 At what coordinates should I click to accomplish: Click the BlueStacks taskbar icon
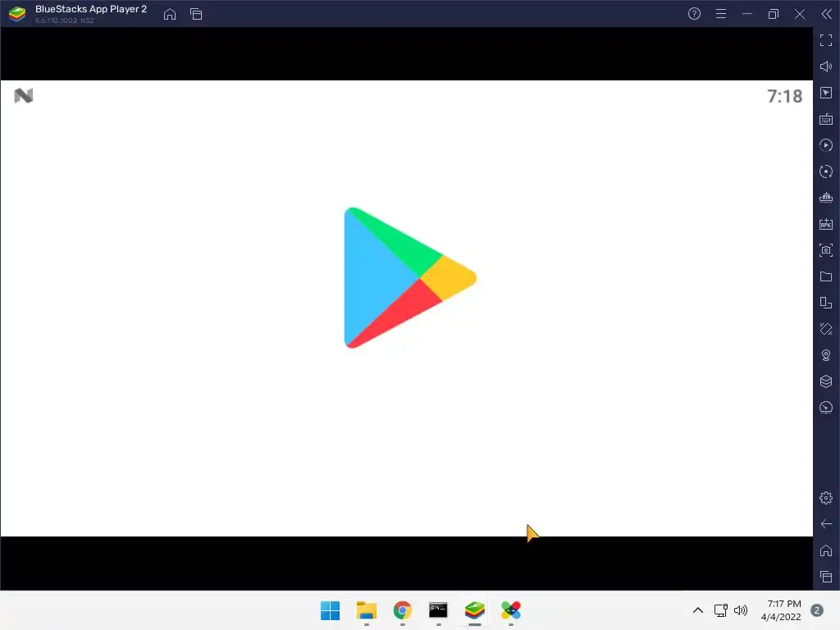pyautogui.click(x=475, y=610)
